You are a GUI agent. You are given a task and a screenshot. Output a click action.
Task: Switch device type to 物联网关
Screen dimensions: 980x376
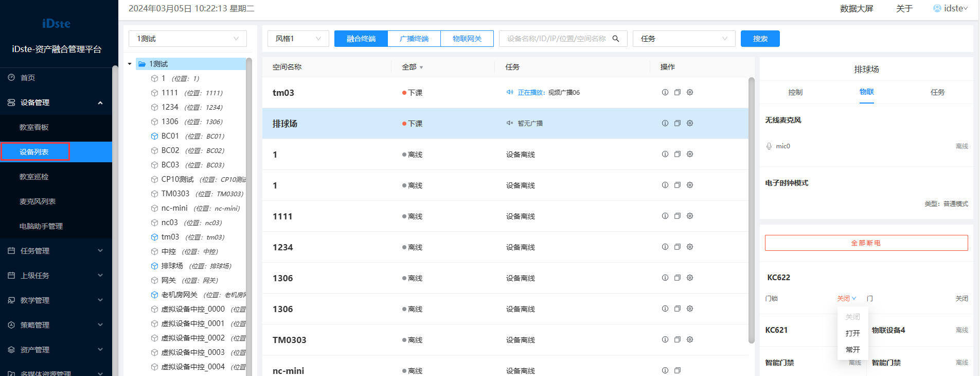click(x=467, y=39)
